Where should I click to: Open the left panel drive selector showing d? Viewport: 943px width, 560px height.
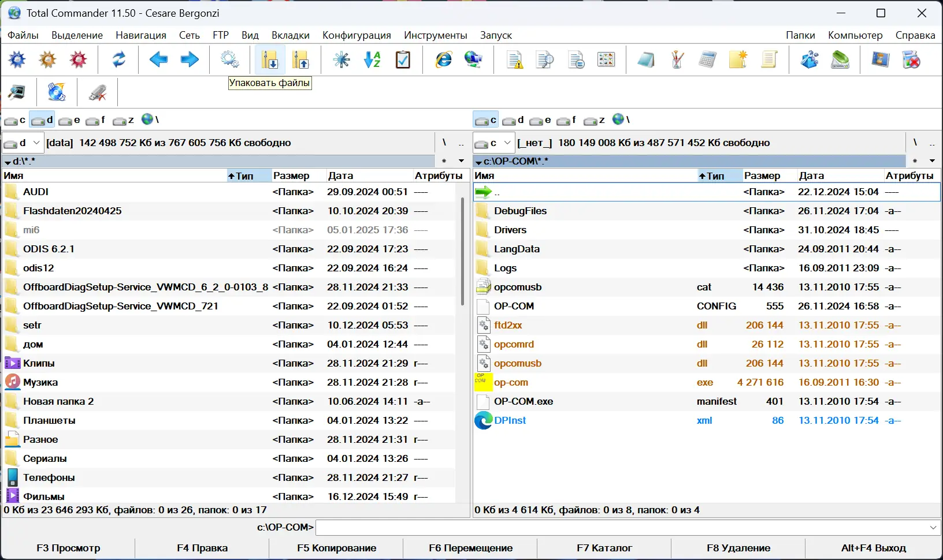point(23,143)
